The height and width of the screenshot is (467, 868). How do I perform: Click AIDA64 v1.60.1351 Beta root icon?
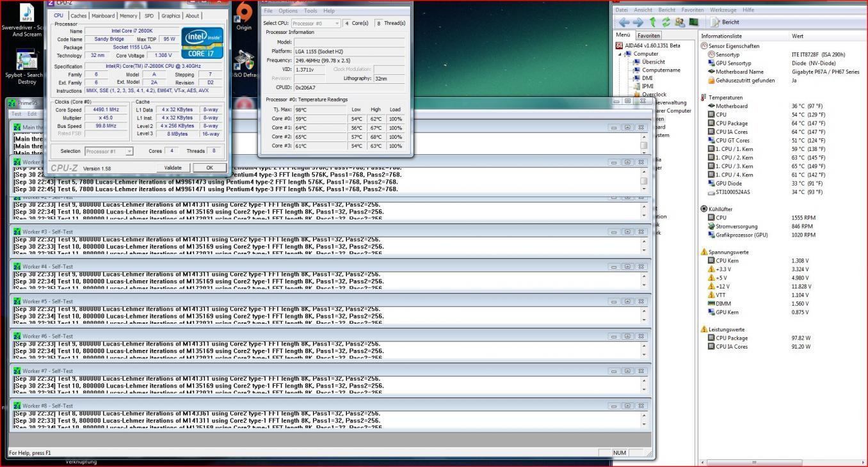[620, 45]
